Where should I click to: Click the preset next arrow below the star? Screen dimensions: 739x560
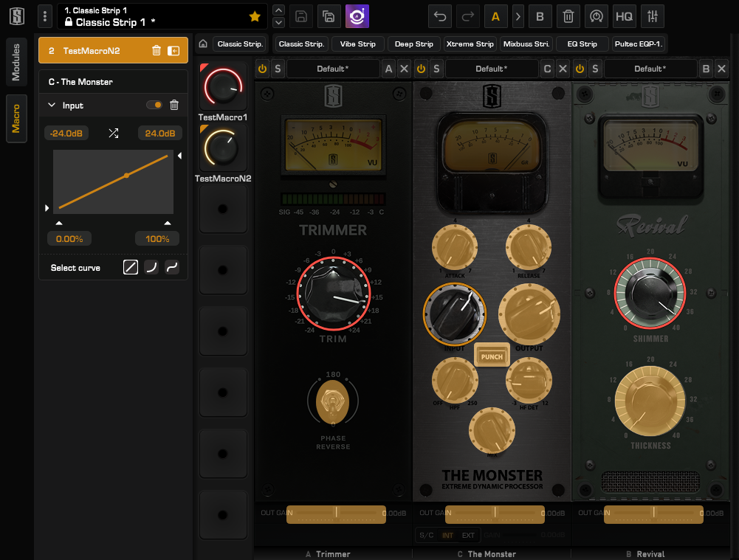[x=278, y=21]
